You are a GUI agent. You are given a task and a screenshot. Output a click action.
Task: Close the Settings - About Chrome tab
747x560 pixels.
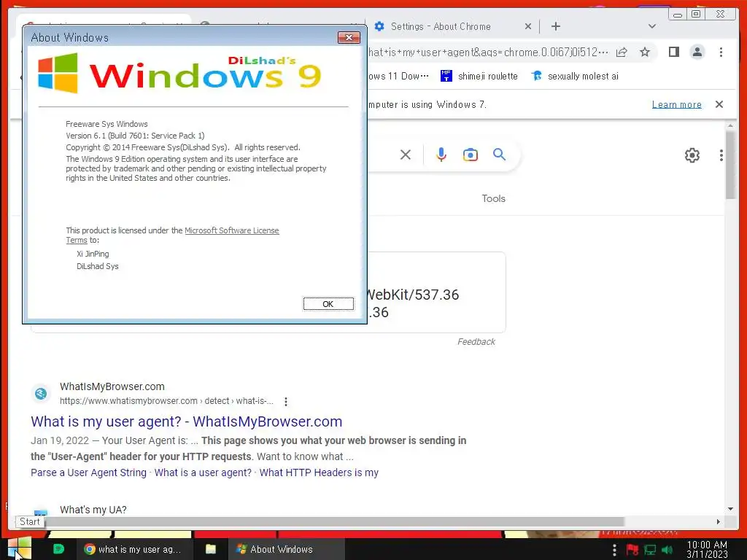coord(528,27)
